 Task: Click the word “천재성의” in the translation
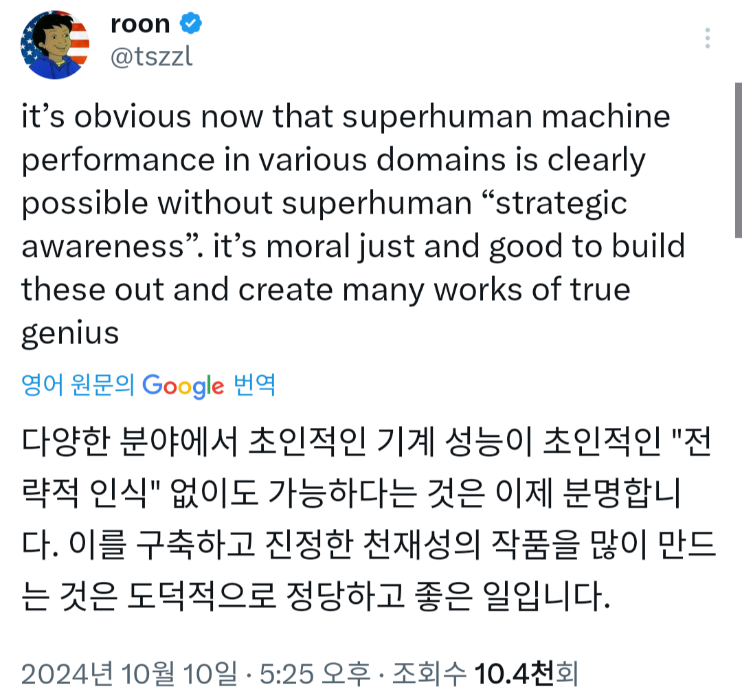tap(421, 544)
